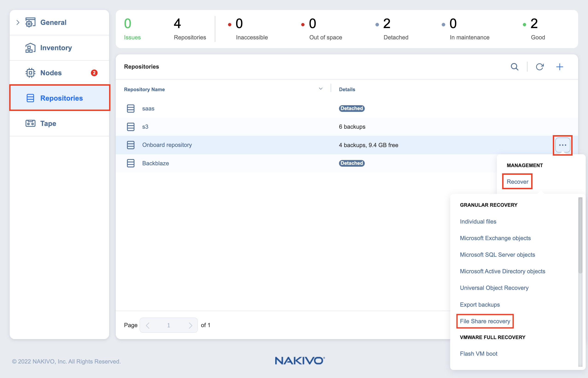Filter by Inaccessible repositories

[x=248, y=29]
